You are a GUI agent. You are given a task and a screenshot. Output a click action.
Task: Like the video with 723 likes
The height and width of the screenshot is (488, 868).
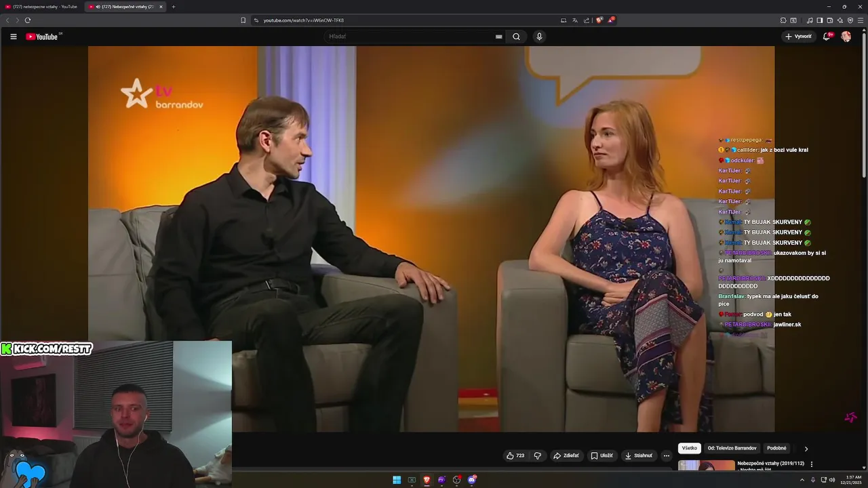point(515,455)
